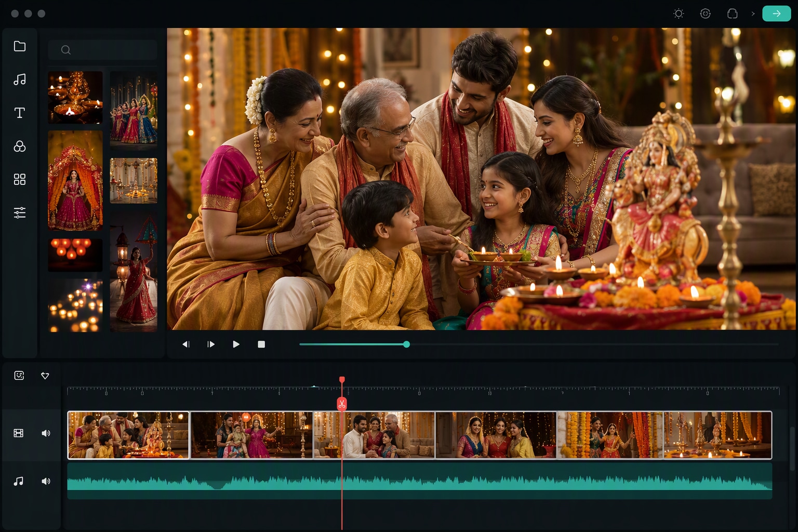Stop the preview playback
The image size is (798, 532).
click(x=261, y=344)
